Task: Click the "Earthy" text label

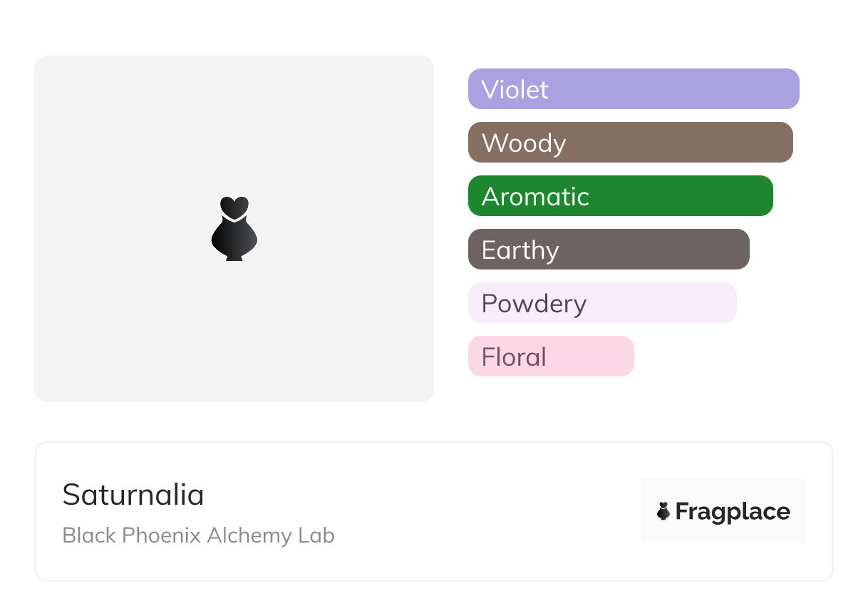Action: tap(520, 250)
